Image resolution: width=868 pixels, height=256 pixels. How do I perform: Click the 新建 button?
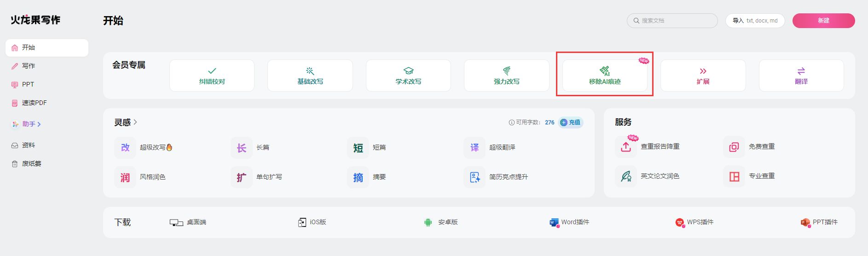click(823, 21)
